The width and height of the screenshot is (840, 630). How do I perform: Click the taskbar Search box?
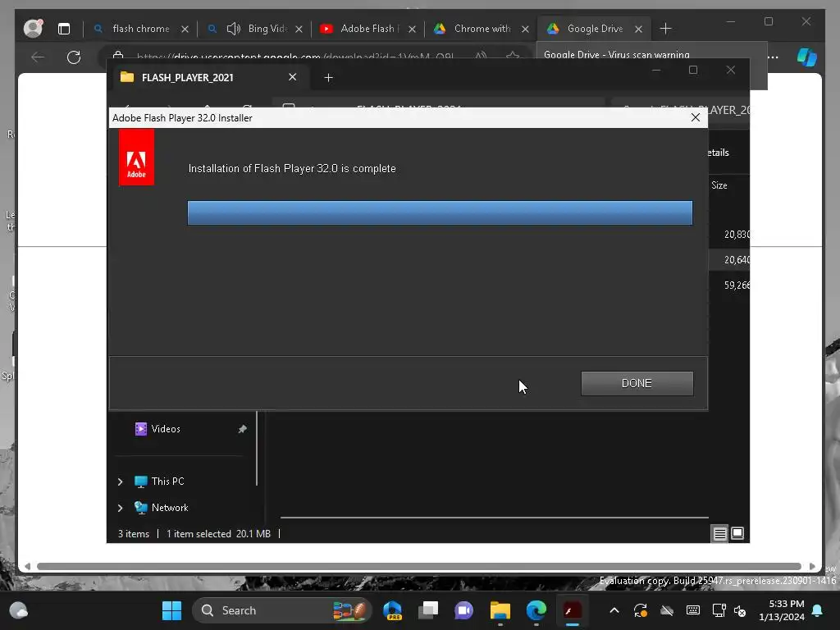(282, 610)
